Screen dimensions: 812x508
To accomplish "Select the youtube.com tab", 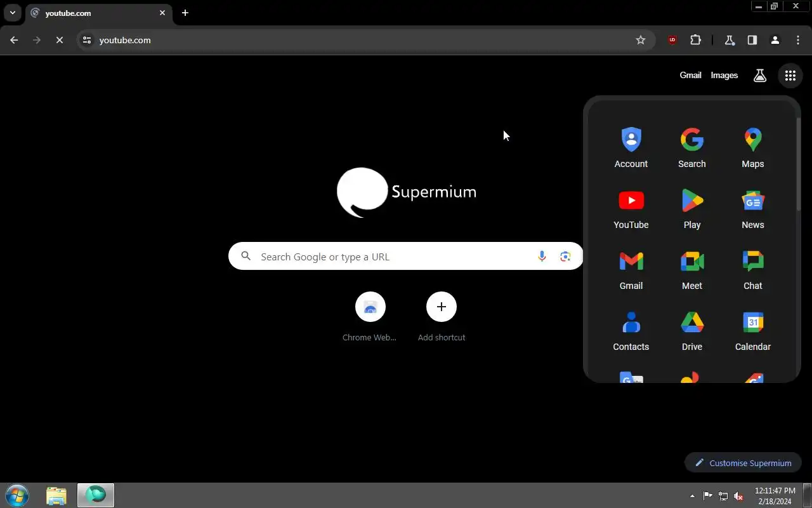I will tap(98, 13).
